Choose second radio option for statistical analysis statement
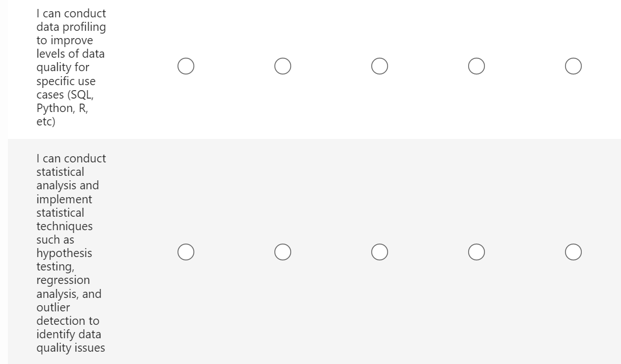The height and width of the screenshot is (364, 621). (283, 252)
